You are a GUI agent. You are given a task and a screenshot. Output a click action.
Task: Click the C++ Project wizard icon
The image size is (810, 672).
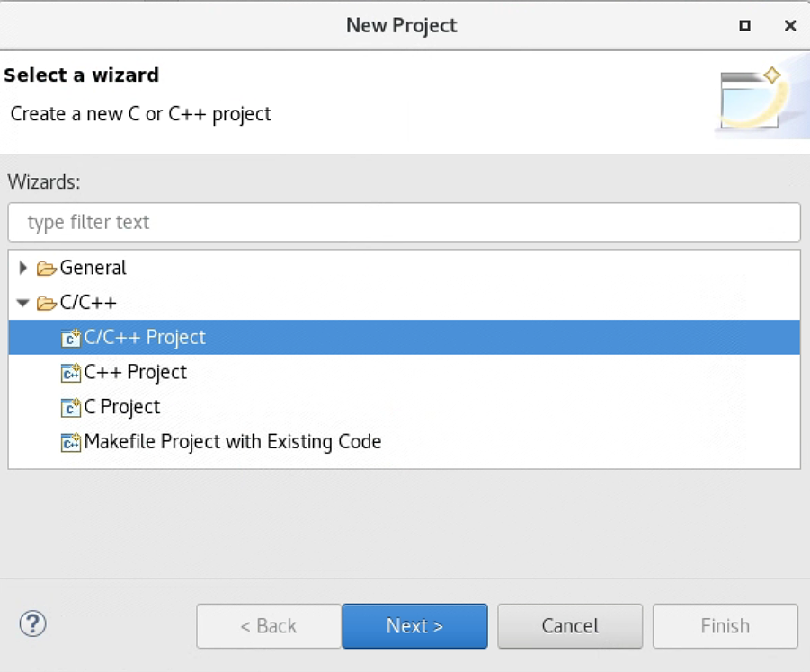click(x=71, y=372)
